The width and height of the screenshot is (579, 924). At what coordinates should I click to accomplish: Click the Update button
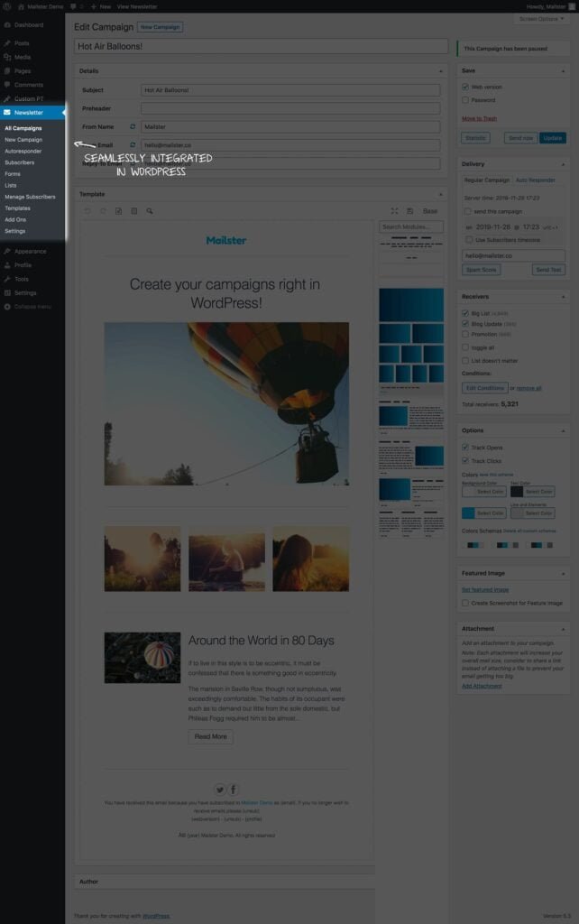[x=552, y=138]
